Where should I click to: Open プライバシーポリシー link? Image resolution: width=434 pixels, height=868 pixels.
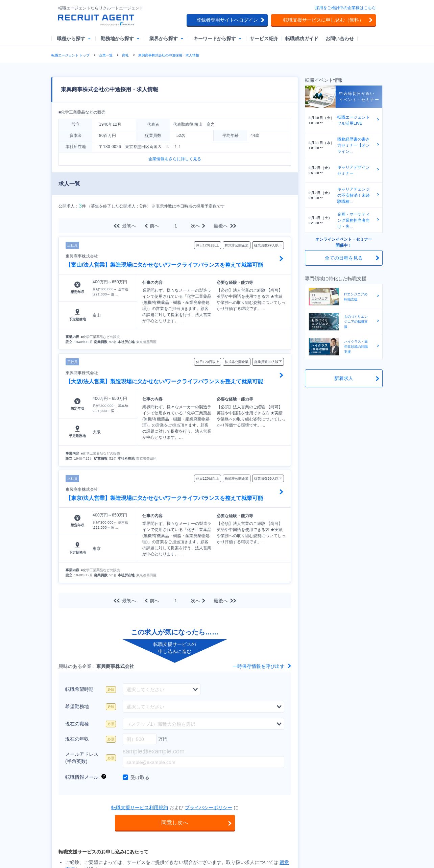208,807
